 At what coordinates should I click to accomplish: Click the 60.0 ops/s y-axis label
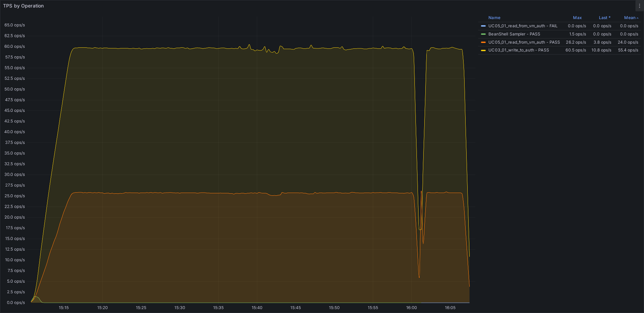coord(15,46)
